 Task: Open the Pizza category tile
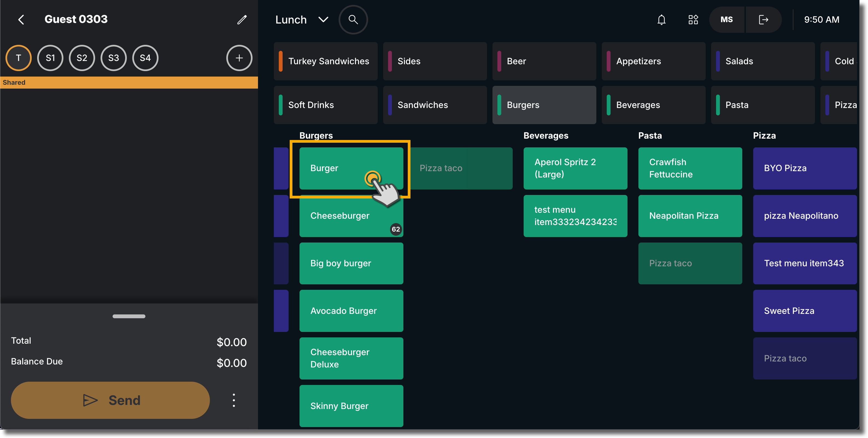pyautogui.click(x=839, y=105)
